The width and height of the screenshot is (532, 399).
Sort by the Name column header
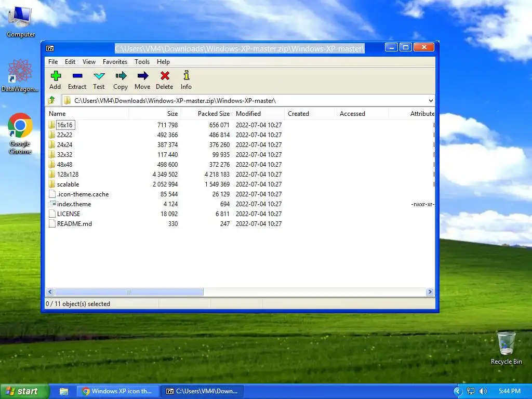(x=87, y=114)
